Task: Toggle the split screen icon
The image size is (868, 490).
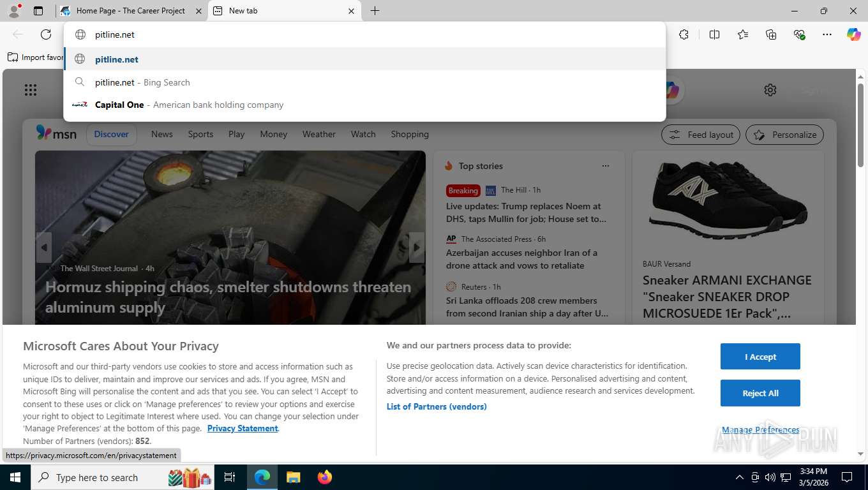Action: 714,34
